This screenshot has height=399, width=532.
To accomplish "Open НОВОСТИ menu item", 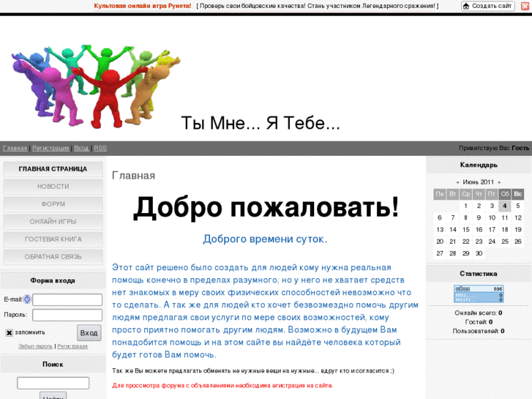I will tap(53, 187).
